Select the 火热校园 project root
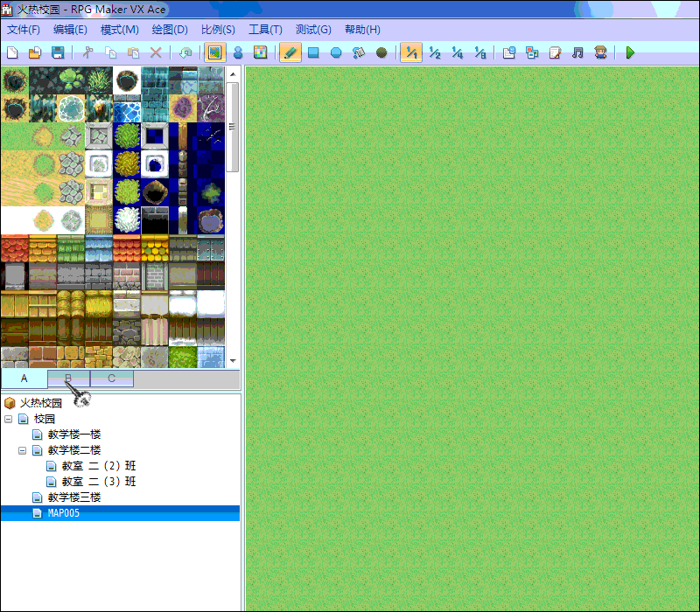The height and width of the screenshot is (612, 700). 40,403
